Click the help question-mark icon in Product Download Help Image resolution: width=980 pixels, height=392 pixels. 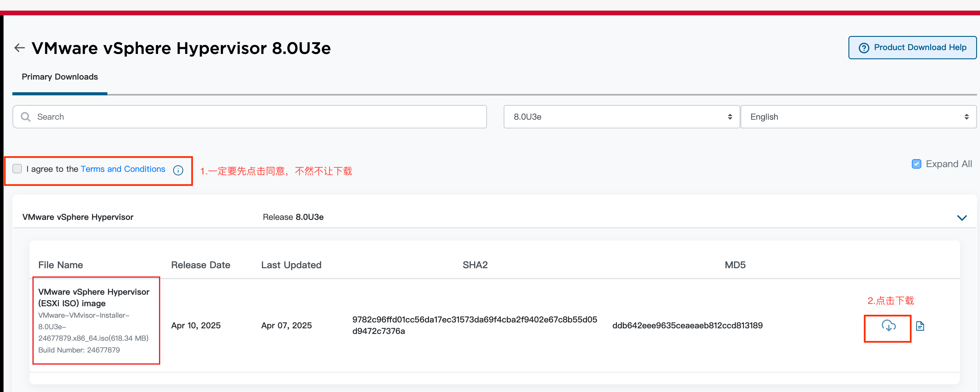864,48
